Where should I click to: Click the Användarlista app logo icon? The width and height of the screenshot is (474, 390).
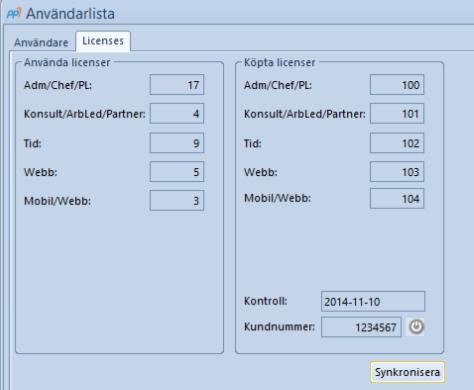pyautogui.click(x=14, y=14)
